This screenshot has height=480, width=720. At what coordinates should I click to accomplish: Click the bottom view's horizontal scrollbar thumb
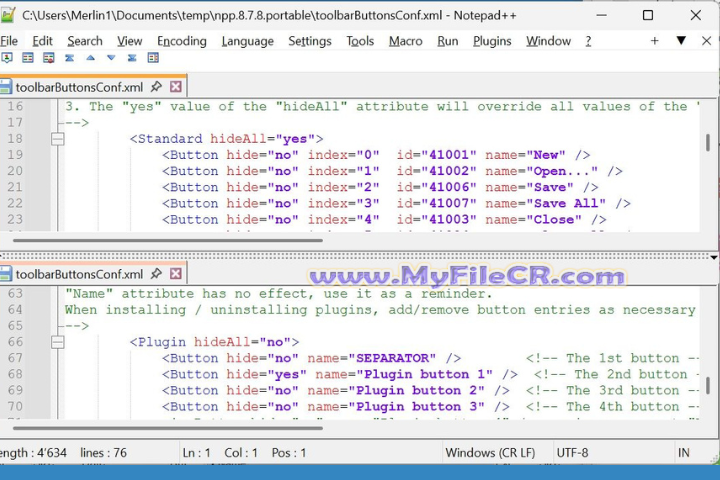(168, 428)
